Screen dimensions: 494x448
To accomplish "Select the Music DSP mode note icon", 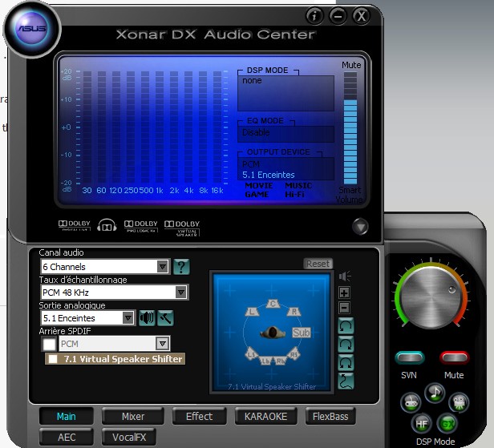I will pyautogui.click(x=435, y=393).
